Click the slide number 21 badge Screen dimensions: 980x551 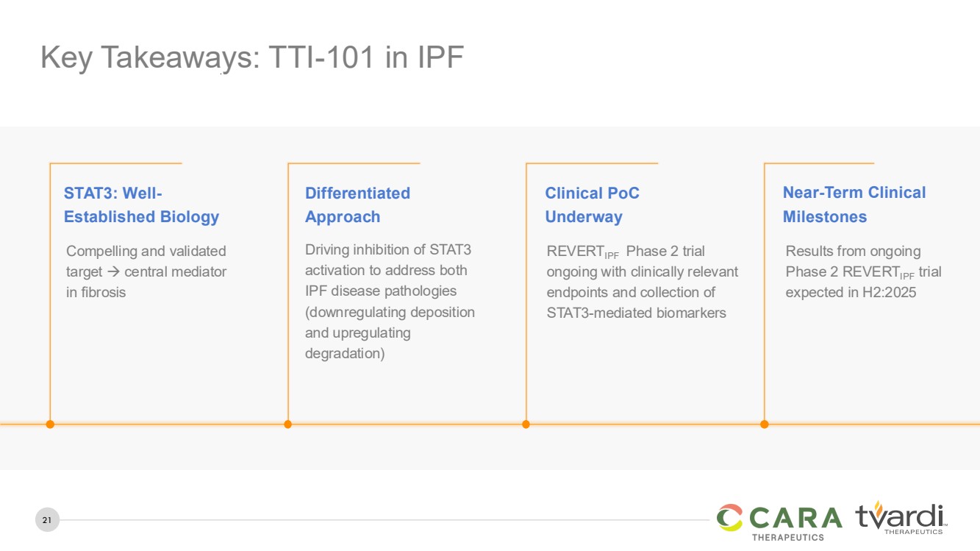point(47,521)
